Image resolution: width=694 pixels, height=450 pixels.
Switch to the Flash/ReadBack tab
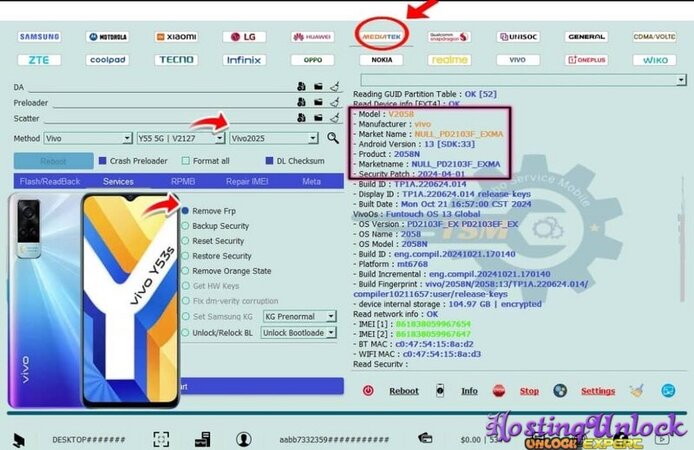[51, 181]
